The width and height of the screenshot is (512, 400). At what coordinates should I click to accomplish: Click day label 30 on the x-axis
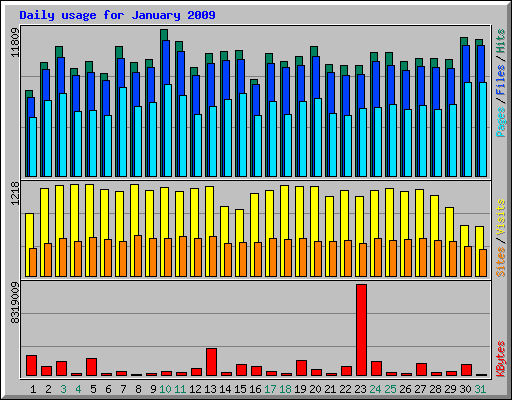tap(465, 389)
